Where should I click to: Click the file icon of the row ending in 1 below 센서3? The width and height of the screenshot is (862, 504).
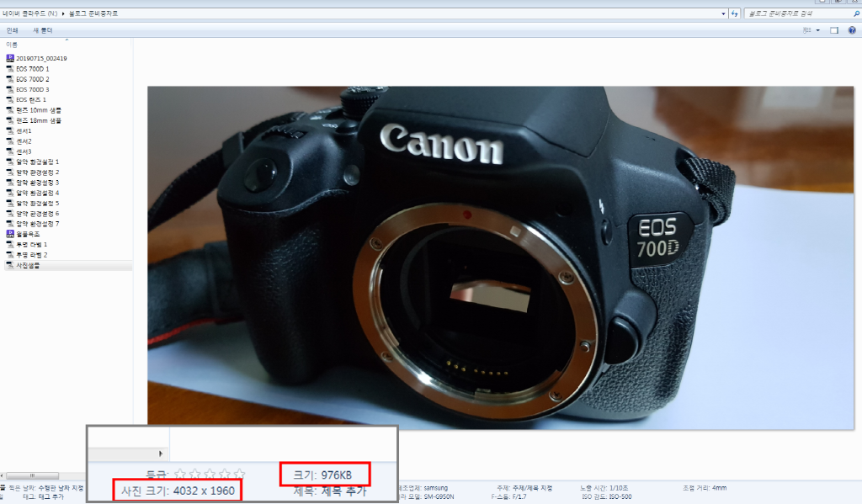pos(10,162)
